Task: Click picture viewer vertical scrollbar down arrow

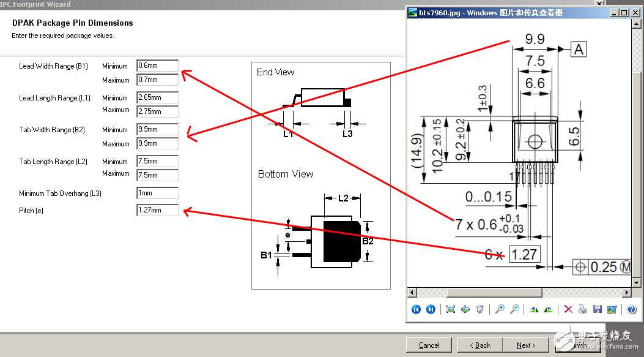Action: click(636, 282)
